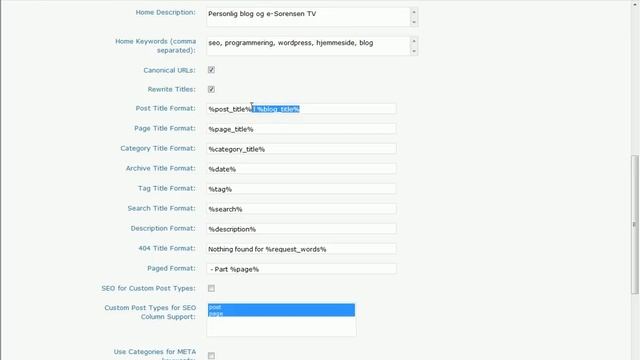Click the Description Format field
Image resolution: width=640 pixels, height=360 pixels.
tap(301, 229)
